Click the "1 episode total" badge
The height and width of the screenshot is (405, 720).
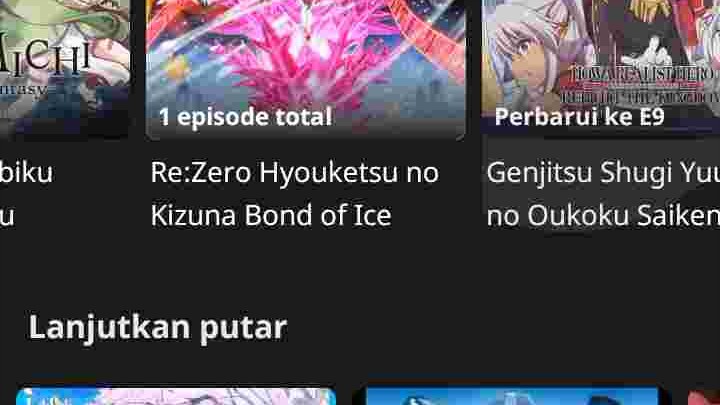click(x=245, y=117)
